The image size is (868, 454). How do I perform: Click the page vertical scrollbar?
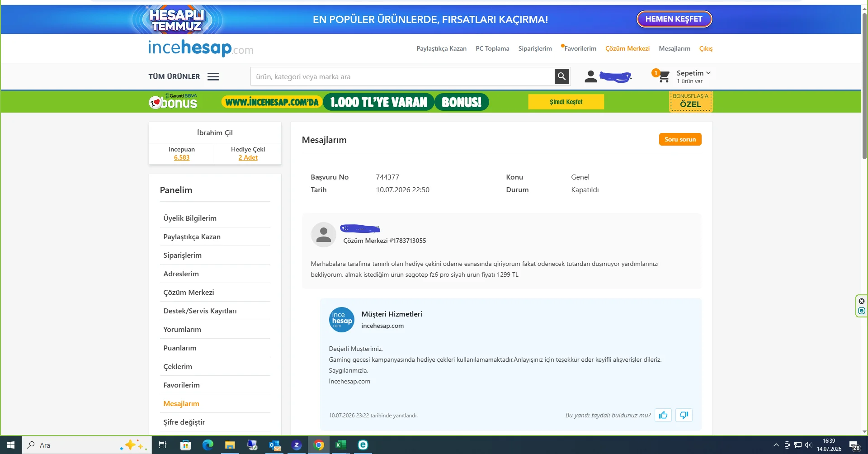coord(864,86)
